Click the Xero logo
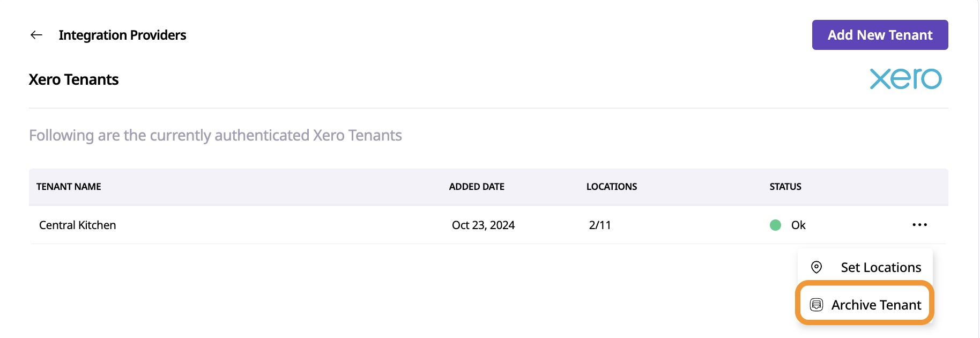This screenshot has height=338, width=980. tap(905, 79)
